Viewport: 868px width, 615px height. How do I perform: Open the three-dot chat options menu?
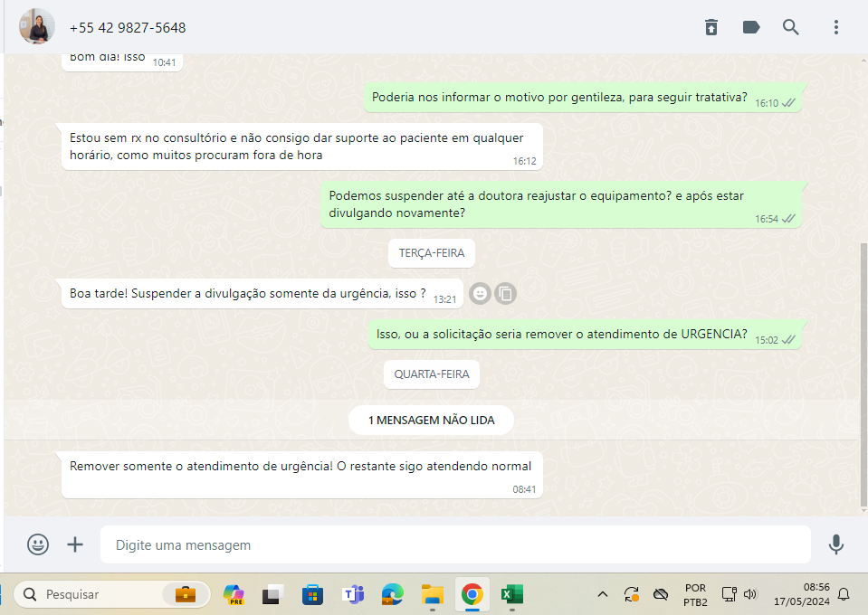(836, 27)
